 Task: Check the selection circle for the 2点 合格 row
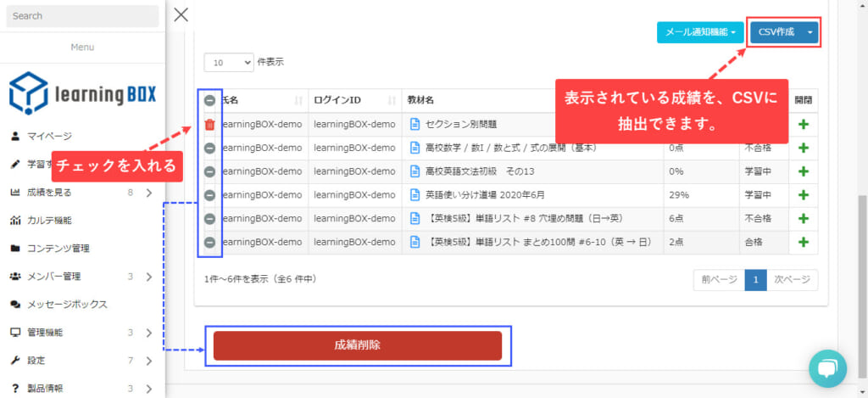pyautogui.click(x=209, y=243)
